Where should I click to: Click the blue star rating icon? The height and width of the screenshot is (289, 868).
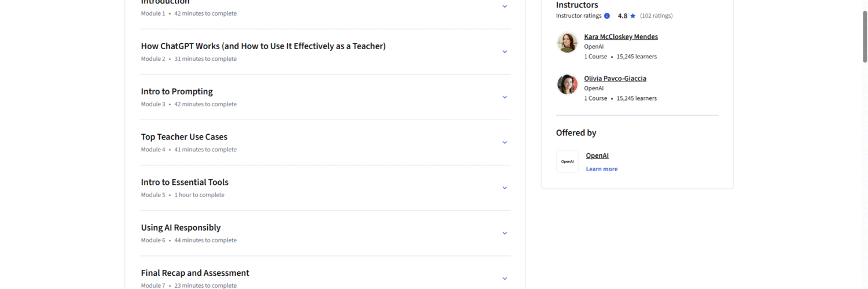pos(633,16)
